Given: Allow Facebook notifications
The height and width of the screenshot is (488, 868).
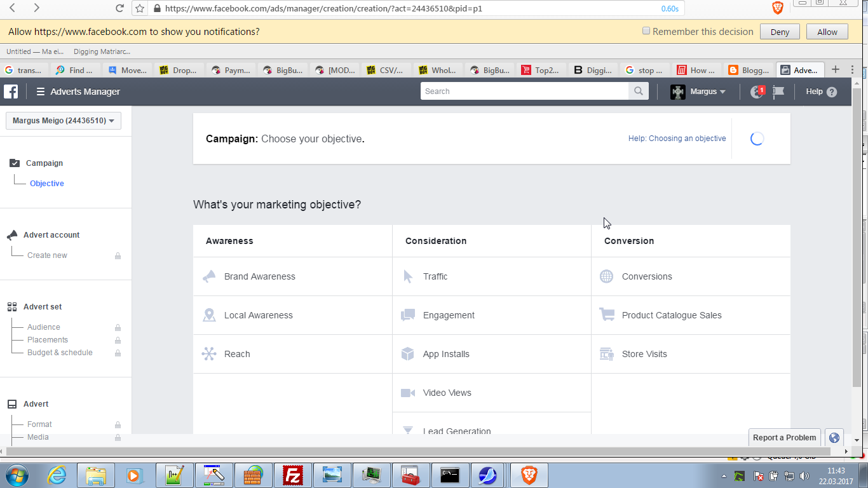Looking at the screenshot, I should 827,32.
